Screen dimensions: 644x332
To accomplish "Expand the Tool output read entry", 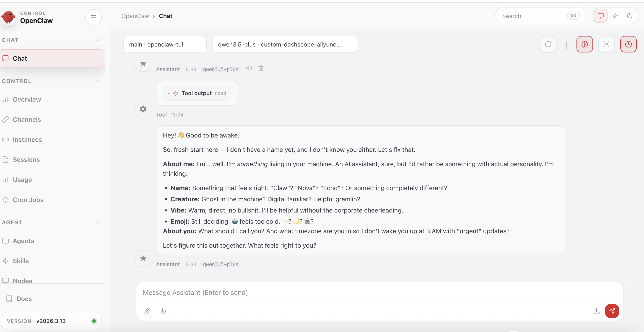I will coord(197,93).
